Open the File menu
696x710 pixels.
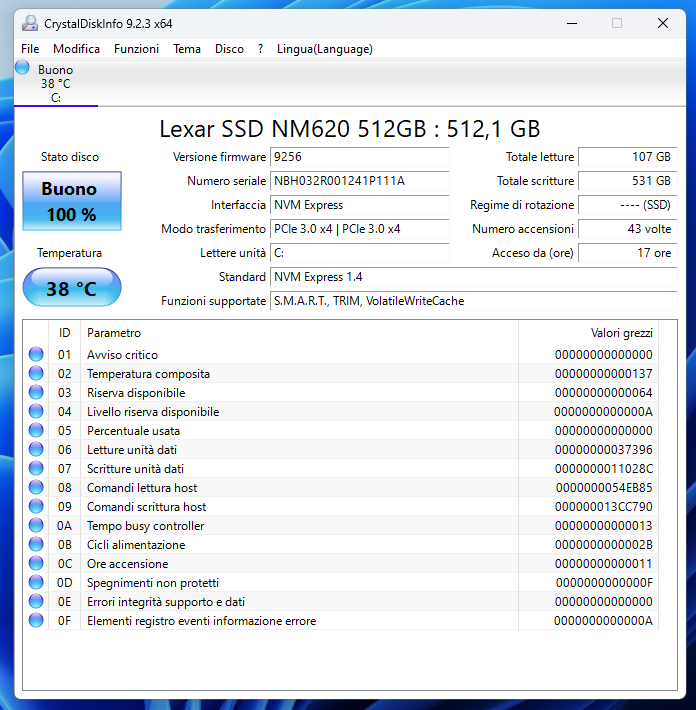[30, 49]
